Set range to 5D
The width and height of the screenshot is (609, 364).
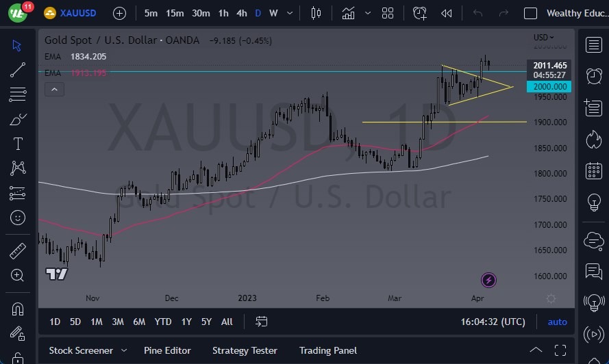(75, 322)
